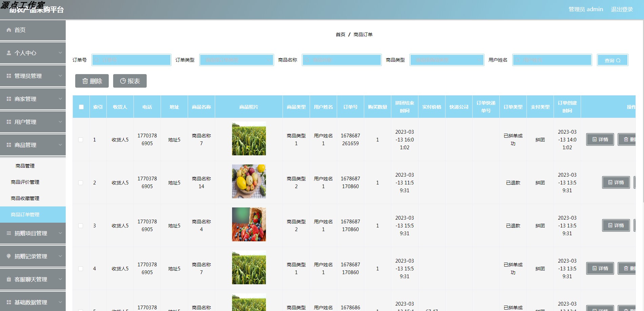Click the magnifier icon inside 查询 button
The width and height of the screenshot is (644, 311).
619,60
